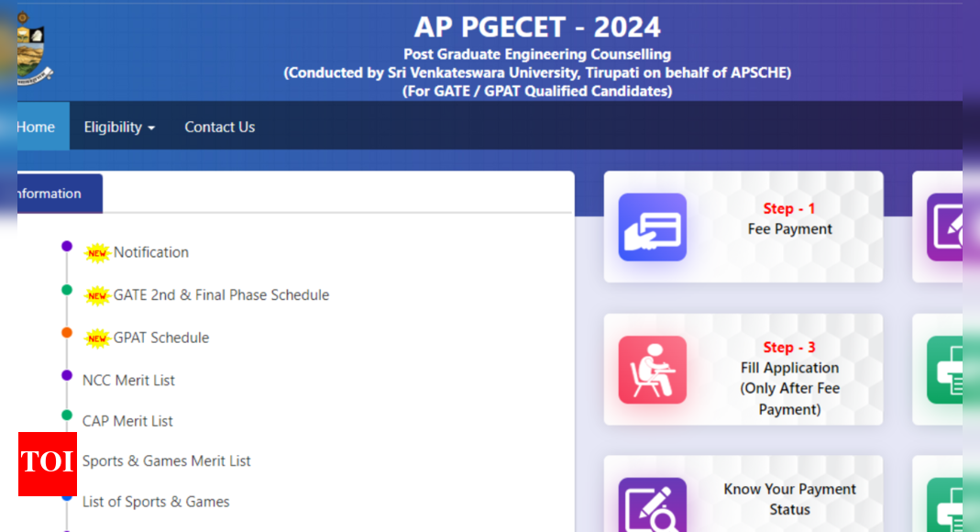Open Sports & Games Merit List
The width and height of the screenshot is (980, 532).
(166, 460)
